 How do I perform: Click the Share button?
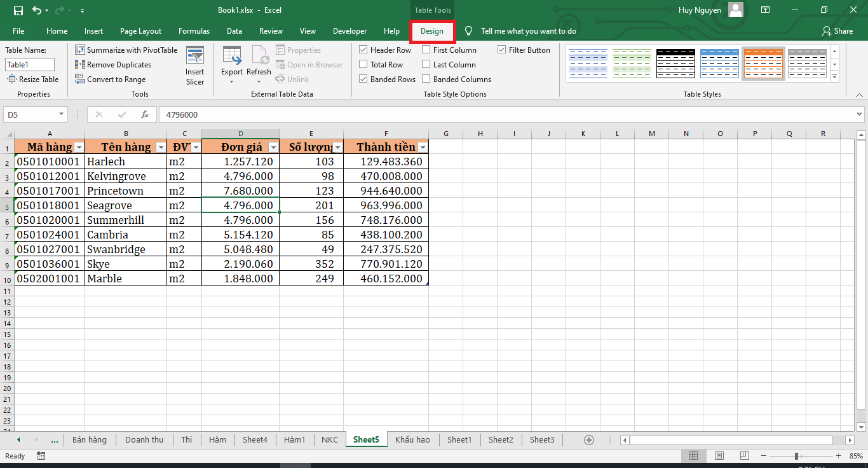tap(837, 31)
